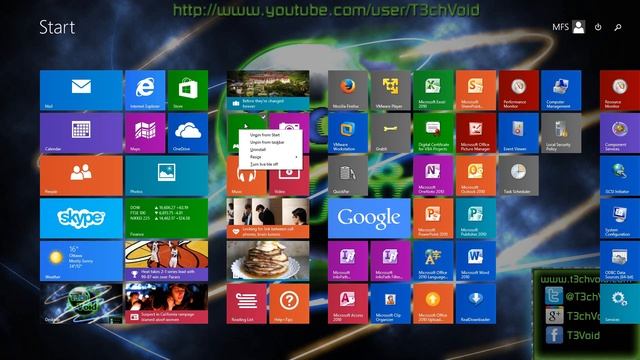Viewport: 640px width, 360px height.
Task: Open the System Configuration tile
Action: pyautogui.click(x=620, y=218)
